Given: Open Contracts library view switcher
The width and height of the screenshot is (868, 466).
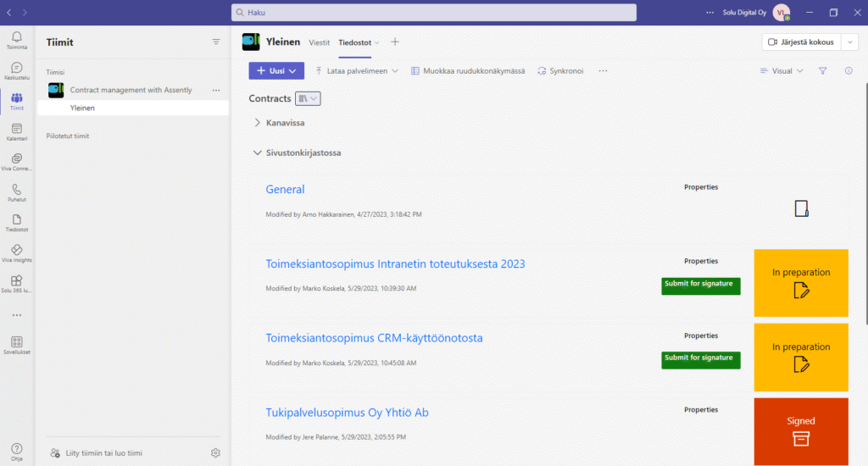Looking at the screenshot, I should tap(308, 98).
